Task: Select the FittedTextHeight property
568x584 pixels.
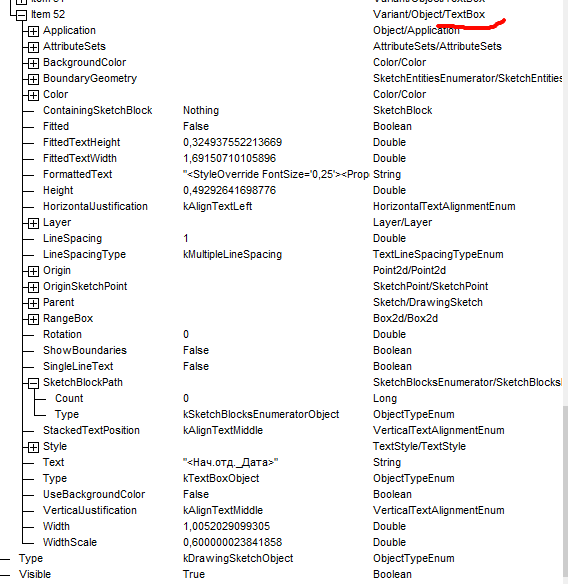Action: pyautogui.click(x=82, y=143)
